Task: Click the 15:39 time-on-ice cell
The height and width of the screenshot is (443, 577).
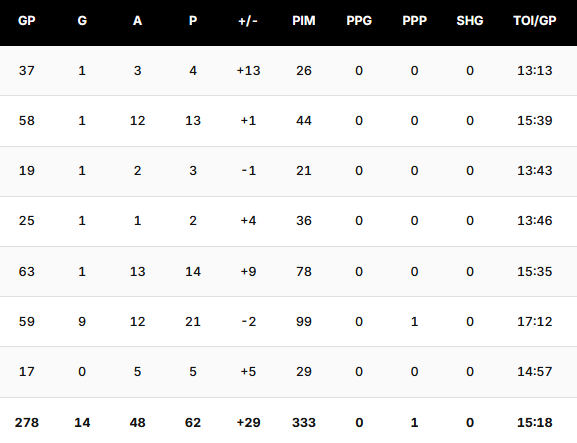Action: [535, 121]
